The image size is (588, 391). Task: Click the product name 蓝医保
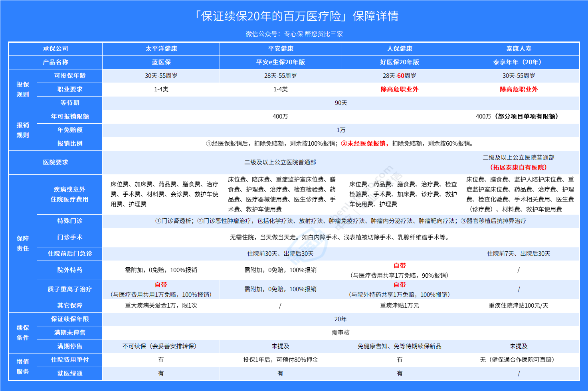pyautogui.click(x=161, y=62)
